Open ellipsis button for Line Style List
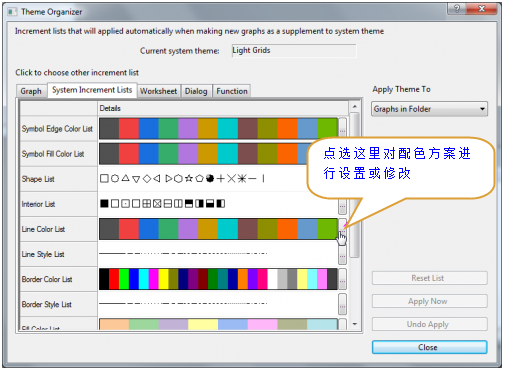The image size is (506, 373). pyautogui.click(x=342, y=255)
